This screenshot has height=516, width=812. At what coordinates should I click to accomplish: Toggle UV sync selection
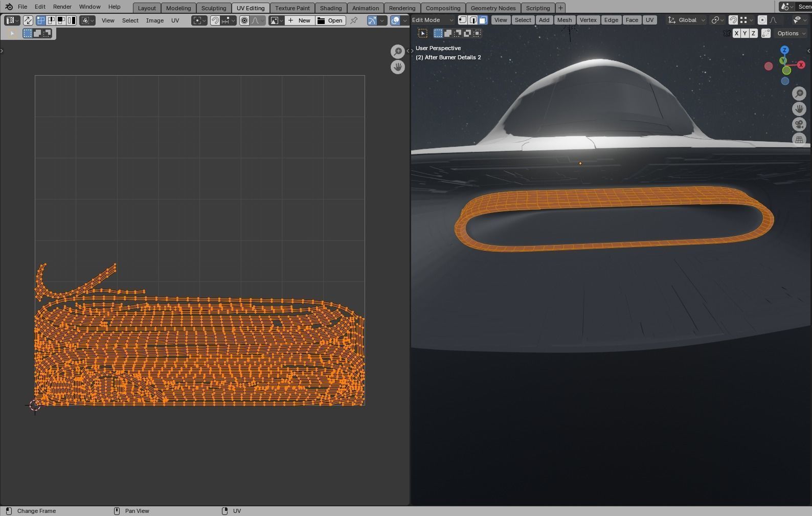click(x=28, y=20)
